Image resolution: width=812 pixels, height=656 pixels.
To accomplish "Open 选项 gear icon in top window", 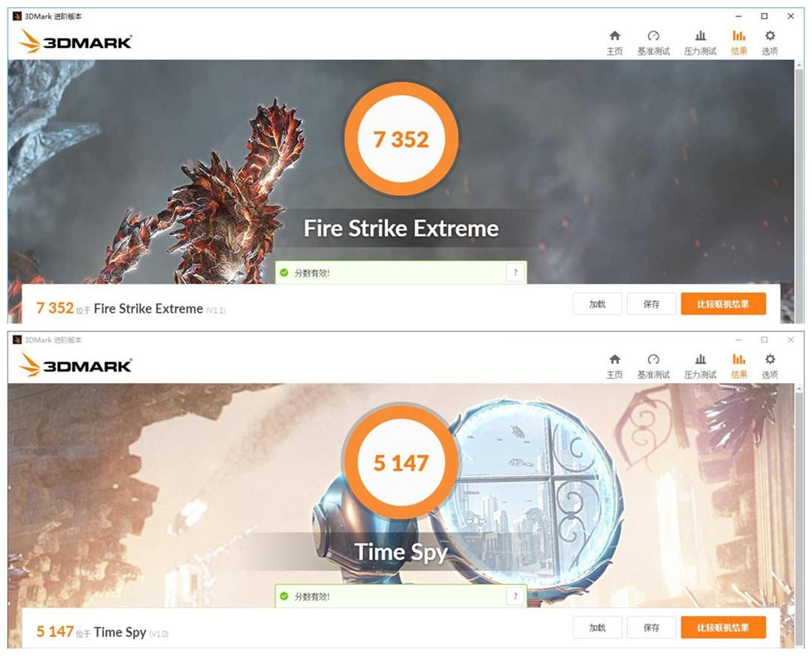I will [770, 43].
